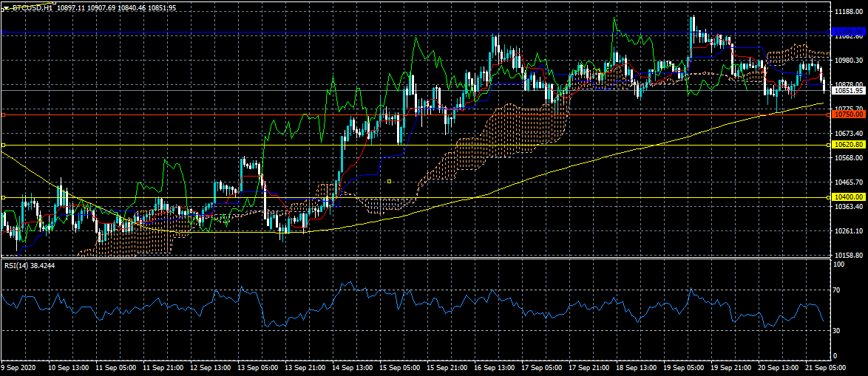Click right handle of orange 10750 line

click(x=829, y=115)
